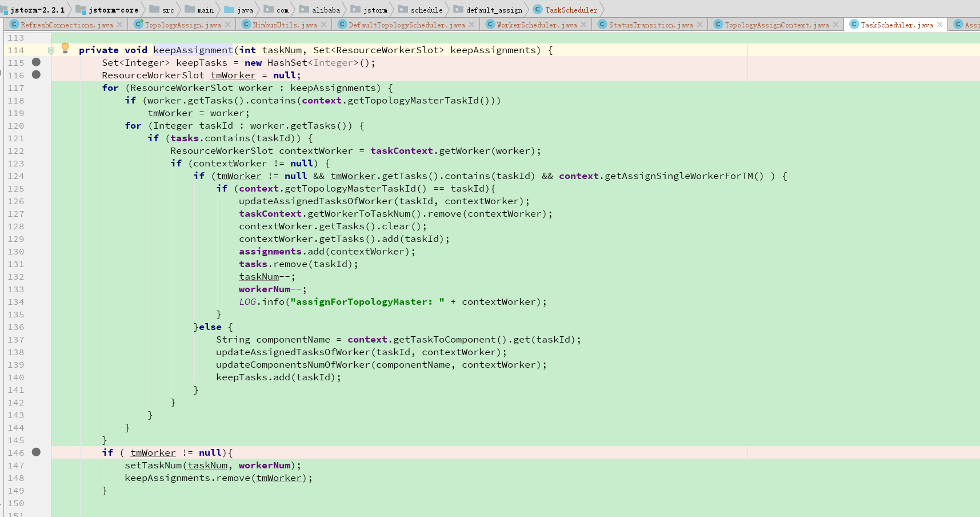Close the WorkerScheduler.java tab

pos(583,25)
